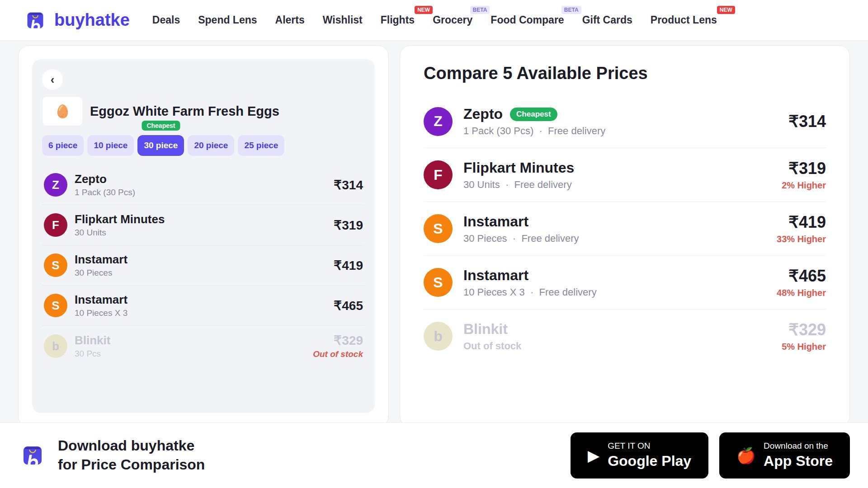Click Flipkart Minutes F icon in comparison panel

(438, 175)
